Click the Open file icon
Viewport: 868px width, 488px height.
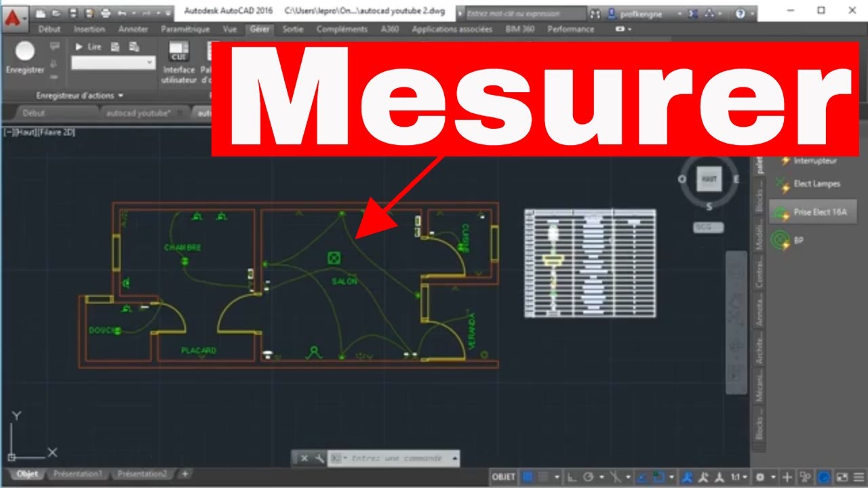click(58, 13)
